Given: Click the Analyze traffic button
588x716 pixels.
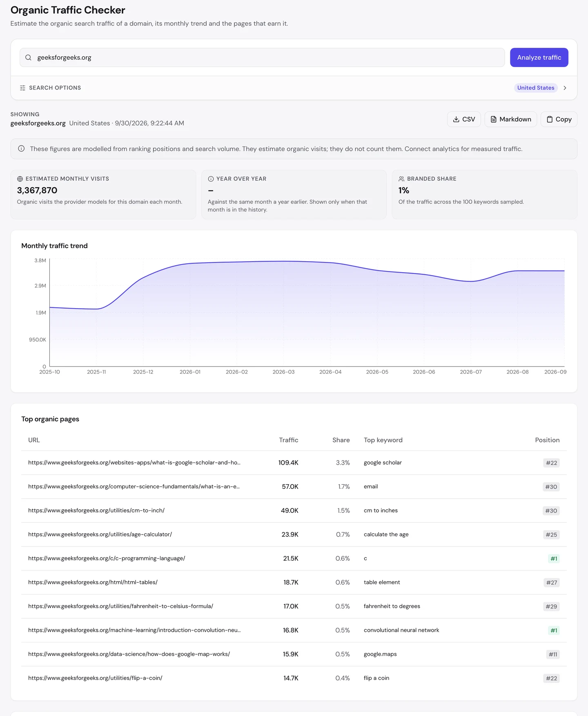Looking at the screenshot, I should (539, 58).
